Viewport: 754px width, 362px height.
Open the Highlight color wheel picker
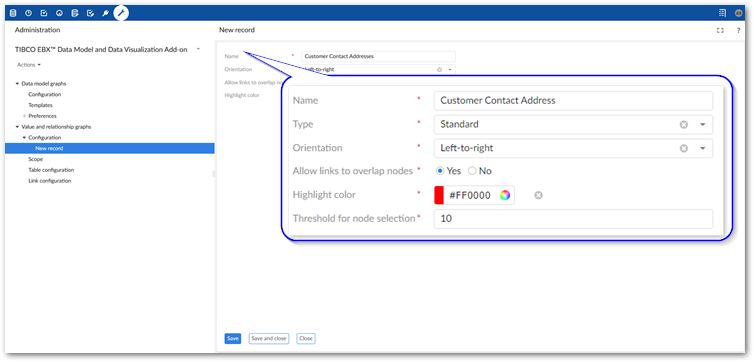click(x=504, y=195)
